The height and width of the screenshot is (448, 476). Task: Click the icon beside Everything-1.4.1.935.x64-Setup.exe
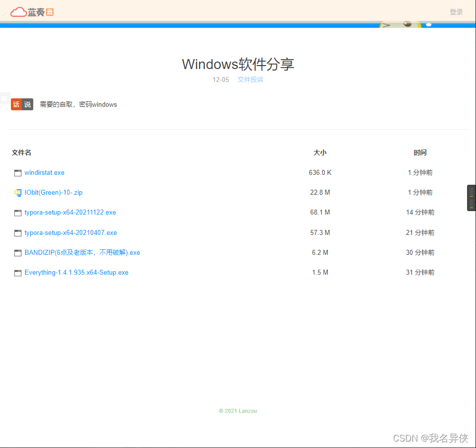18,273
